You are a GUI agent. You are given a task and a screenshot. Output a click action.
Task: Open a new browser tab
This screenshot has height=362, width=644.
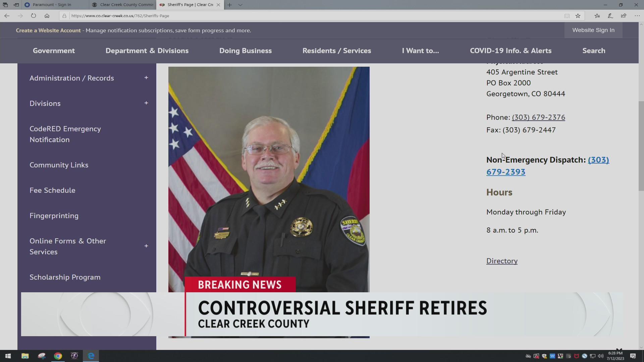(x=229, y=5)
